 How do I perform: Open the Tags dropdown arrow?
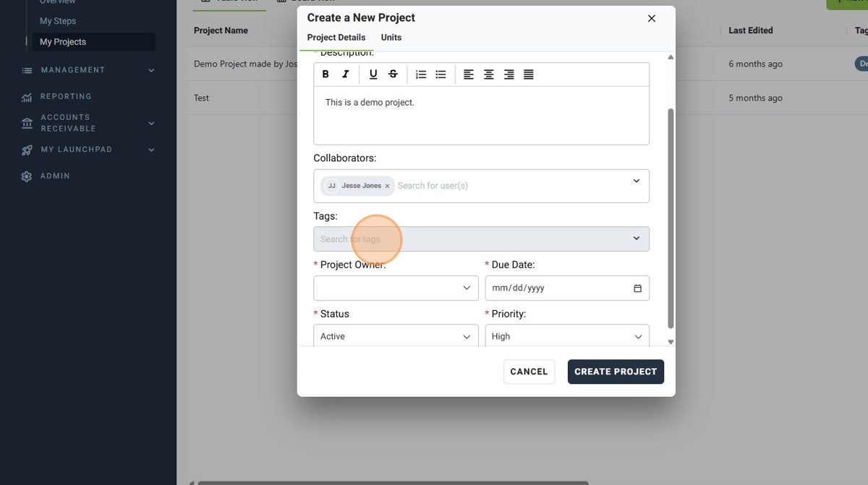(x=637, y=239)
